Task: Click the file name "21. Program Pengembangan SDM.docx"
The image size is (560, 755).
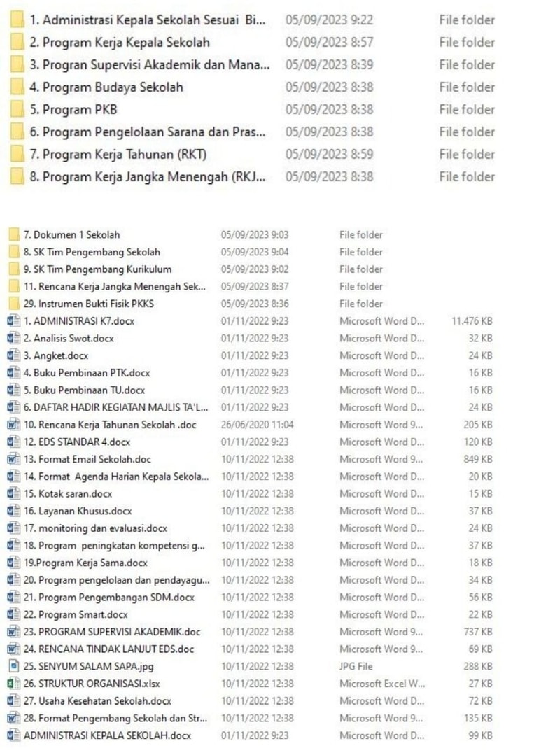Action: (108, 598)
